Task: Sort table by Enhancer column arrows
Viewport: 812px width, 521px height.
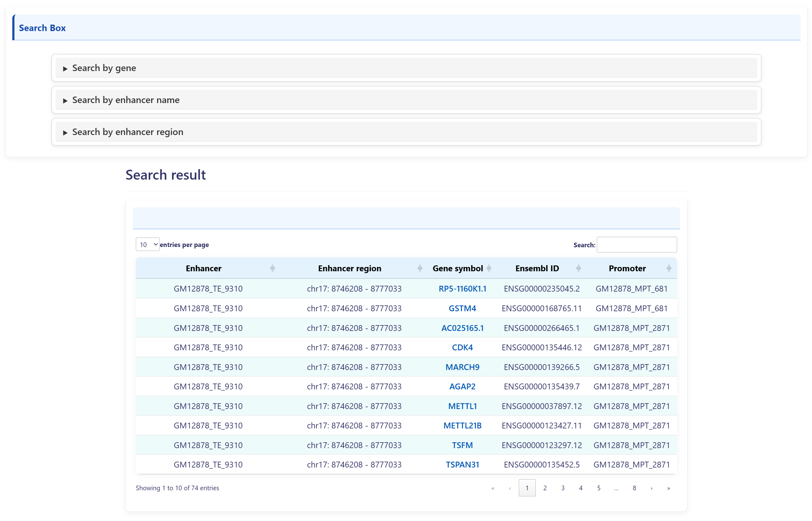Action: click(272, 268)
